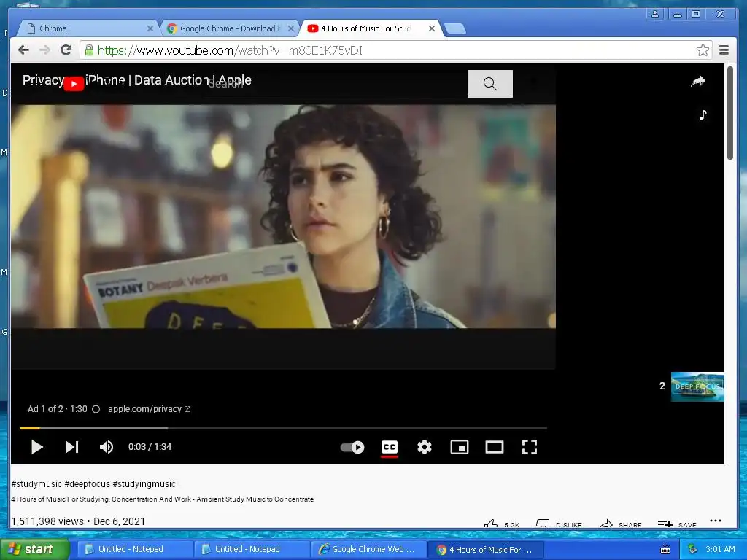The image size is (747, 560).
Task: Click the taskbar clock 3:01 AM
Action: point(720,549)
